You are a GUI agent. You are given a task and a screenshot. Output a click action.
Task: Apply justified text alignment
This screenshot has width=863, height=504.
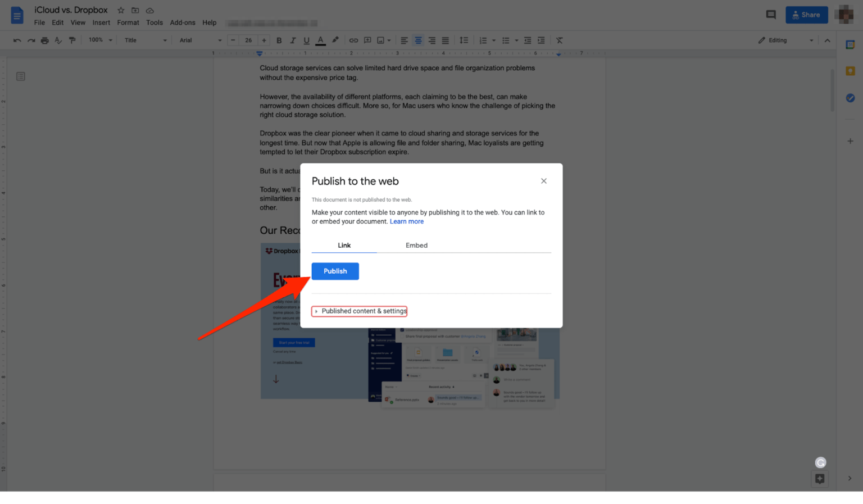[x=445, y=40]
